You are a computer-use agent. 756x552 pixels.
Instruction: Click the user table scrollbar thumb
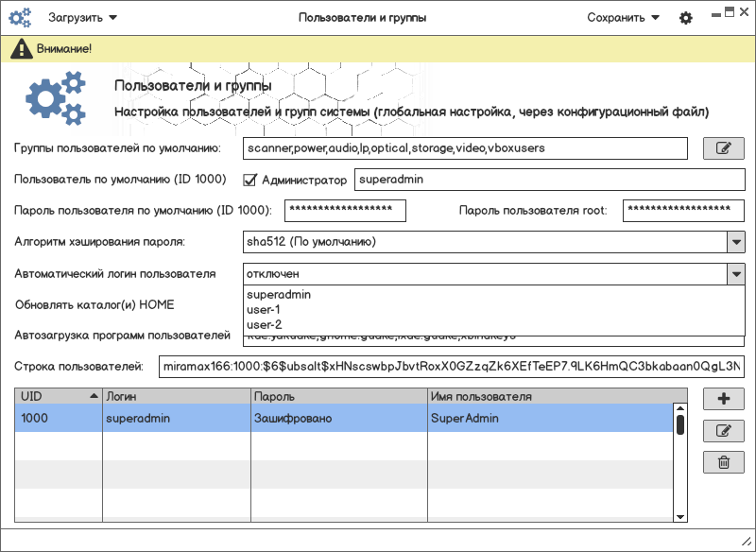680,423
